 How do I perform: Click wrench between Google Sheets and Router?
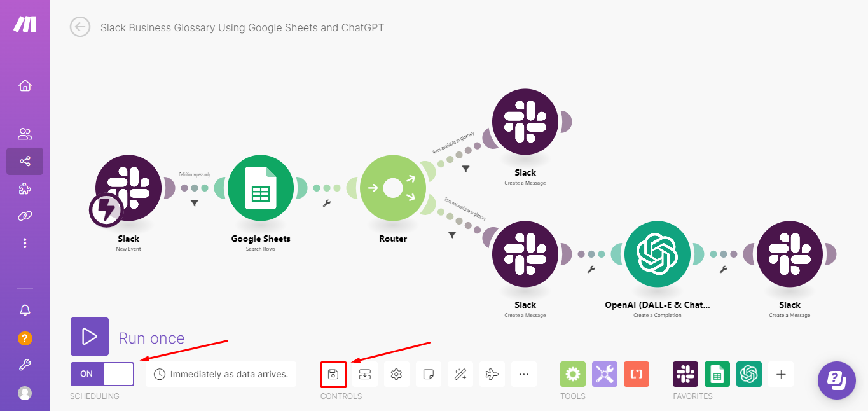[327, 204]
